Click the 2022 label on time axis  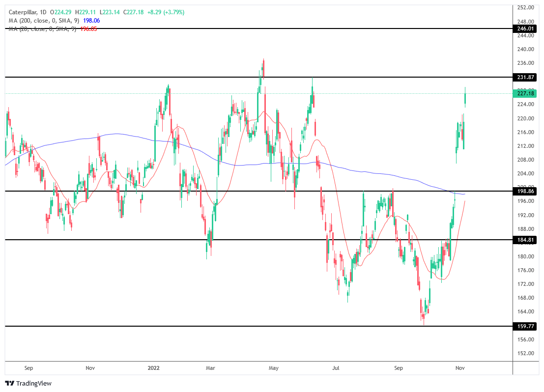(x=153, y=368)
